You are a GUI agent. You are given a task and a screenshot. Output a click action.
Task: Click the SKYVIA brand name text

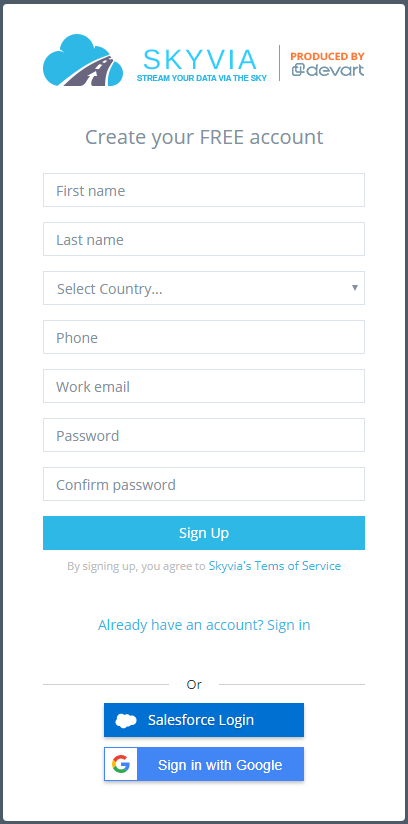click(200, 60)
